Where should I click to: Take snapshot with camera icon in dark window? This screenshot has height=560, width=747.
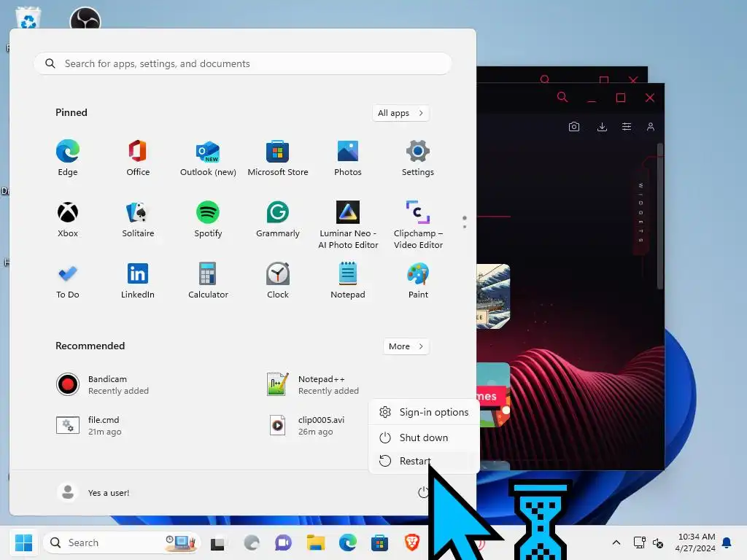tap(574, 127)
